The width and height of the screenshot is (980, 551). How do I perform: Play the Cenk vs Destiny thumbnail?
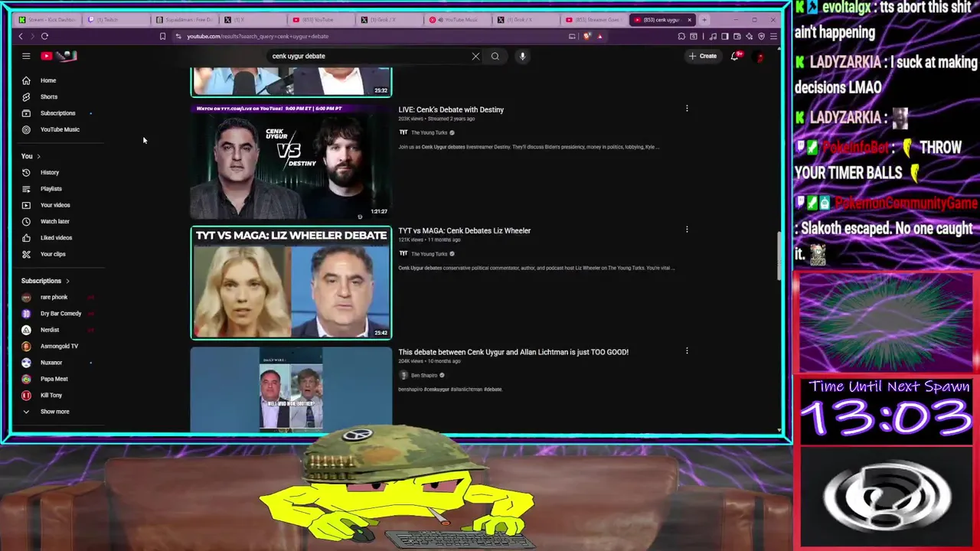coord(291,162)
